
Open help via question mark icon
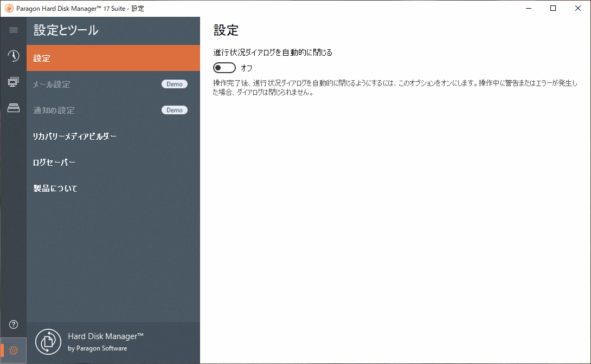click(x=13, y=324)
